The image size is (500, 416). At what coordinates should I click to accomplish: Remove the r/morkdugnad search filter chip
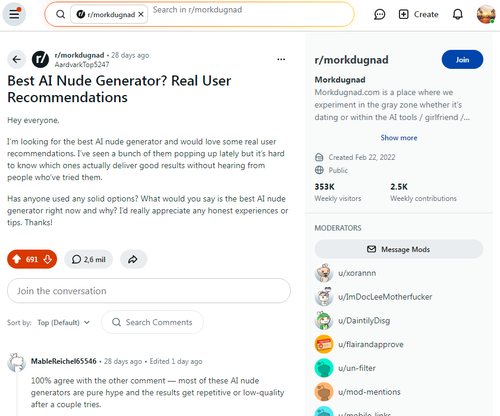(x=141, y=14)
